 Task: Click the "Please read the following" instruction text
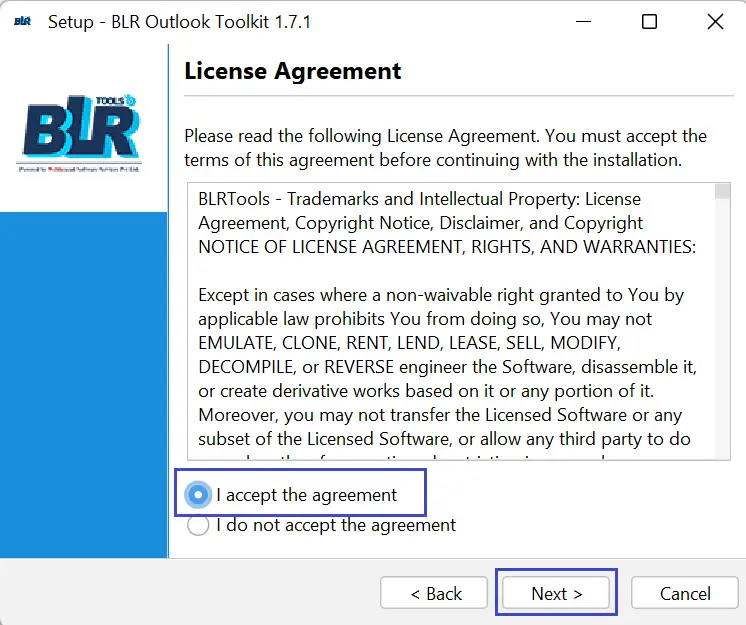(445, 148)
